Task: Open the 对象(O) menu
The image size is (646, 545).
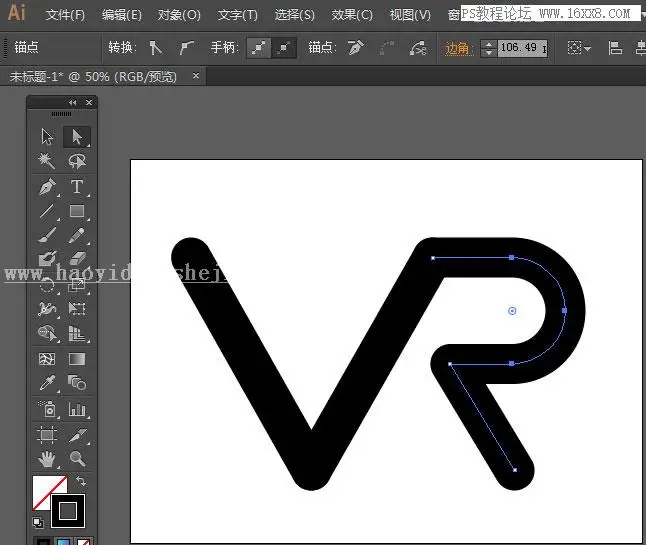Action: coord(179,15)
